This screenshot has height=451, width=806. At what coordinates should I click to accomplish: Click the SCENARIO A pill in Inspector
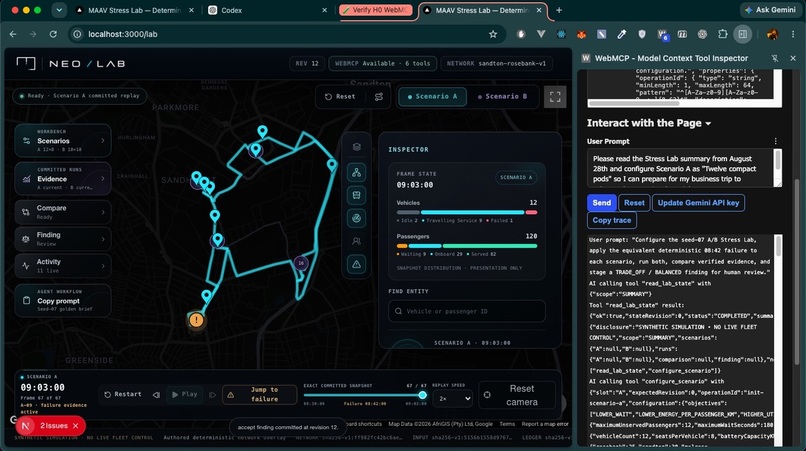click(516, 177)
